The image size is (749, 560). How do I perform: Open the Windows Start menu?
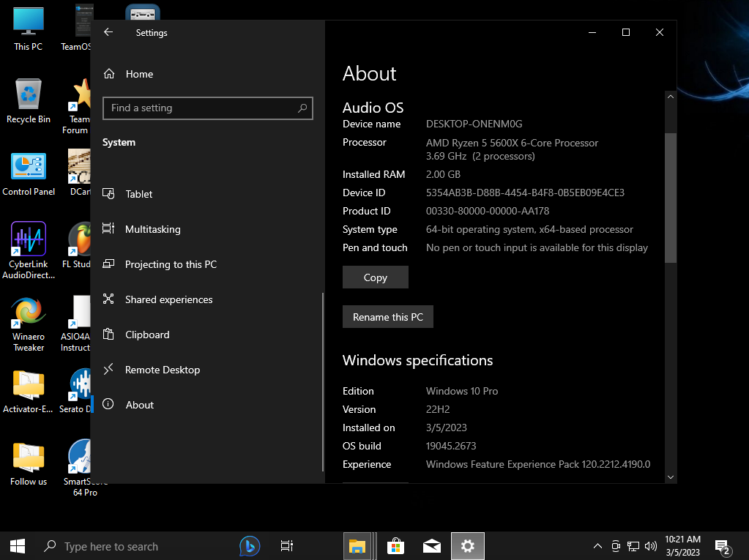point(18,545)
